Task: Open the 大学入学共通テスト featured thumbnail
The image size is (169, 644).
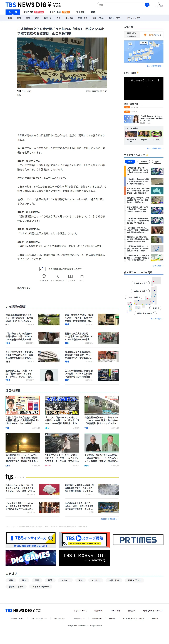Action: pos(62,405)
